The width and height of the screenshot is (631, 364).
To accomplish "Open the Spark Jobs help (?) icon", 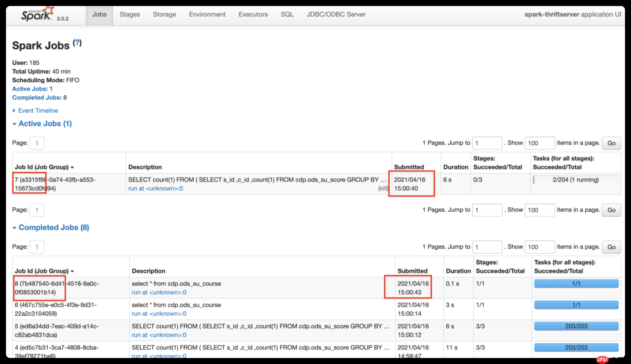I will (78, 42).
